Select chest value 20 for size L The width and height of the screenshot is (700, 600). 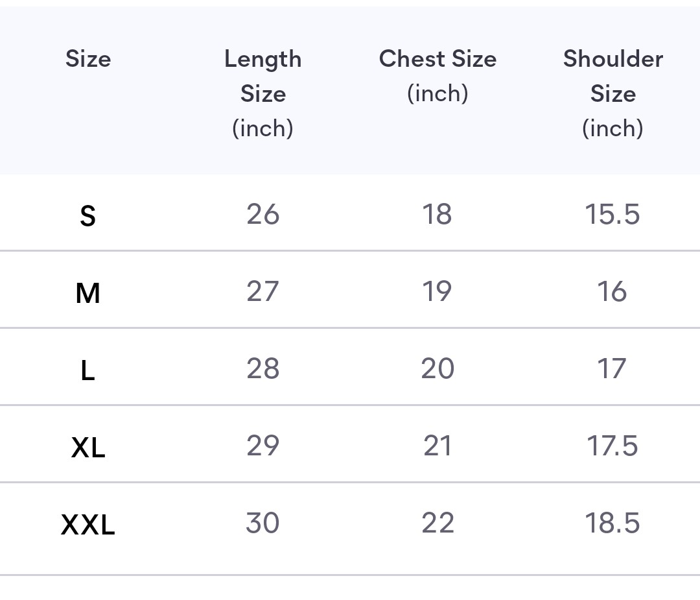pos(437,368)
